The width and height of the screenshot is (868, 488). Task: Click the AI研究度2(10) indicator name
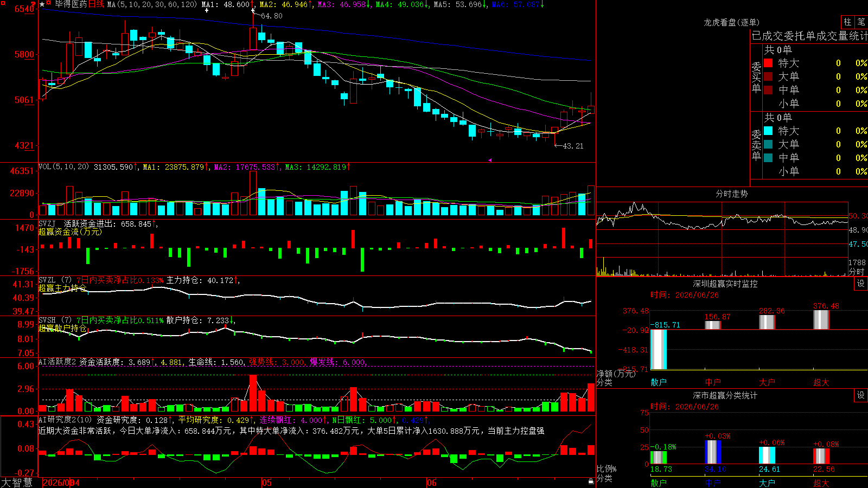coord(65,420)
